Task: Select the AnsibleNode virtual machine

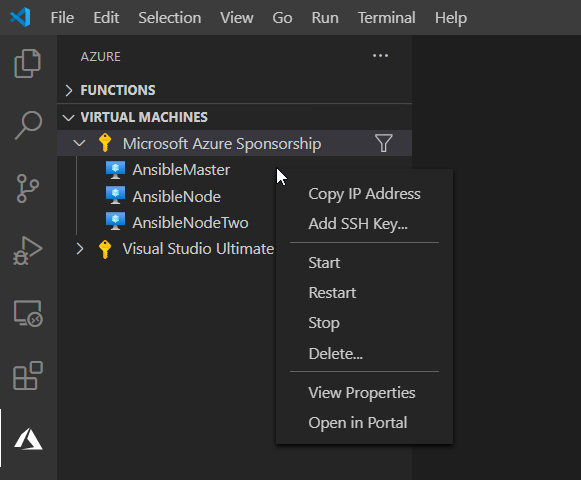Action: tap(176, 196)
